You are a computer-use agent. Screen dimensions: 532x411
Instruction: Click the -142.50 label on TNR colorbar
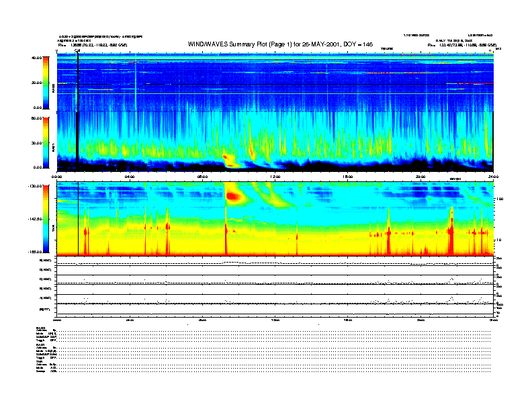35,219
